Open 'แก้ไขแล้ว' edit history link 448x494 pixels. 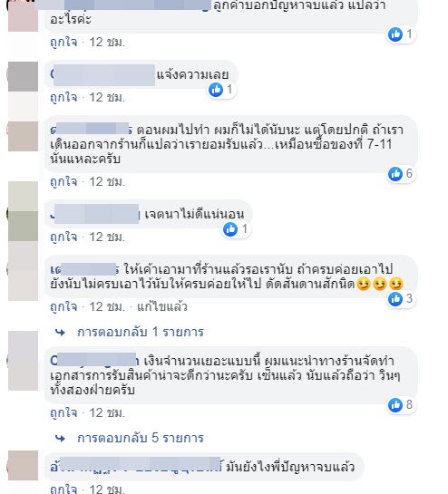pos(162,306)
